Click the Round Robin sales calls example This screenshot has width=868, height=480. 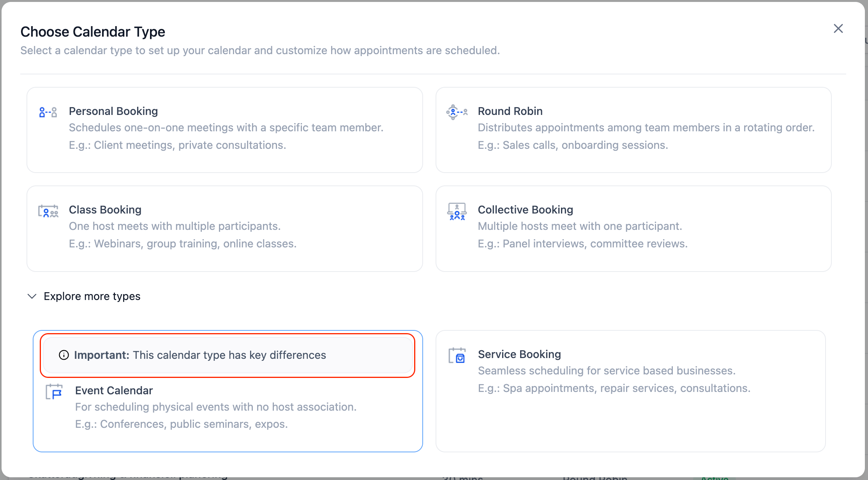point(573,145)
